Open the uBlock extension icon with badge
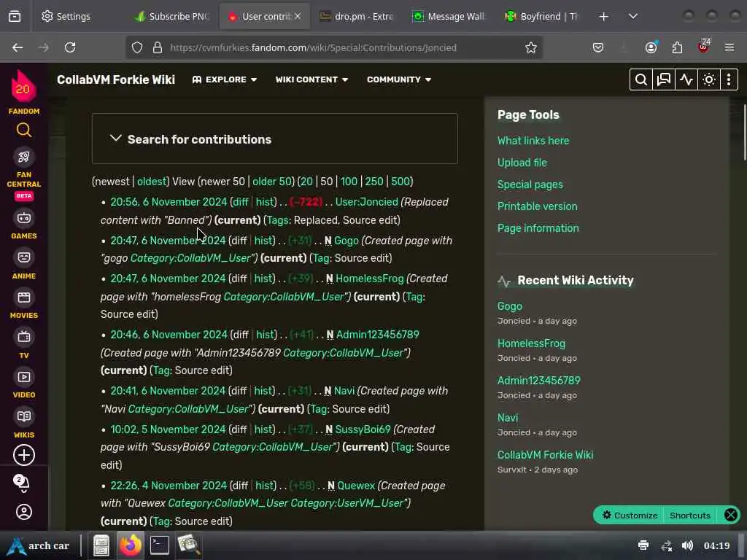 (704, 47)
